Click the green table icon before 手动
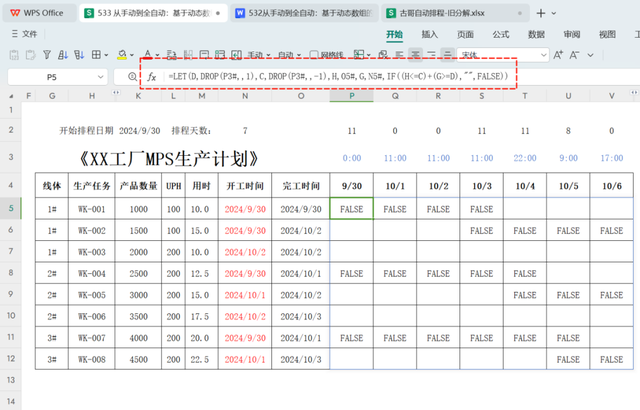This screenshot has height=410, width=640. (220, 55)
